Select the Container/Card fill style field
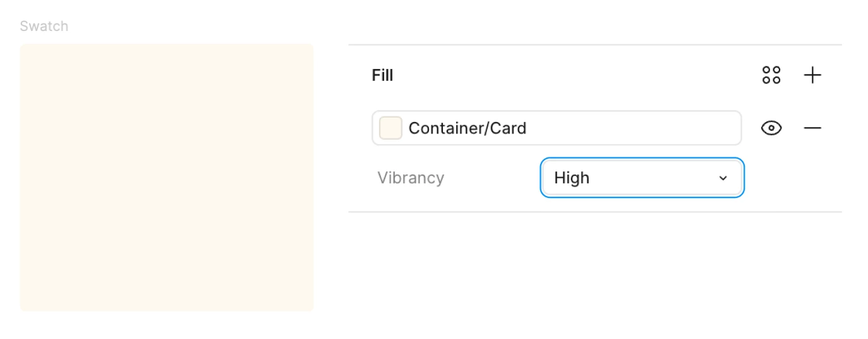The image size is (868, 339). (556, 128)
